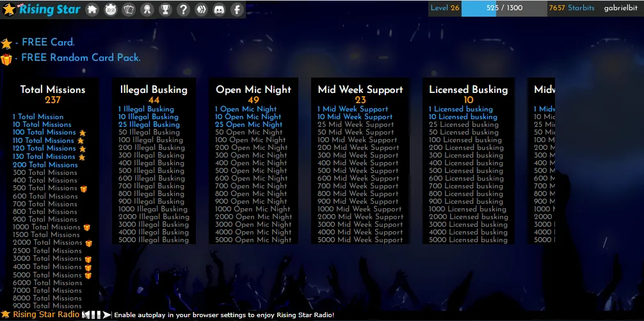Click the 1000 Open Mic Night row

254,209
